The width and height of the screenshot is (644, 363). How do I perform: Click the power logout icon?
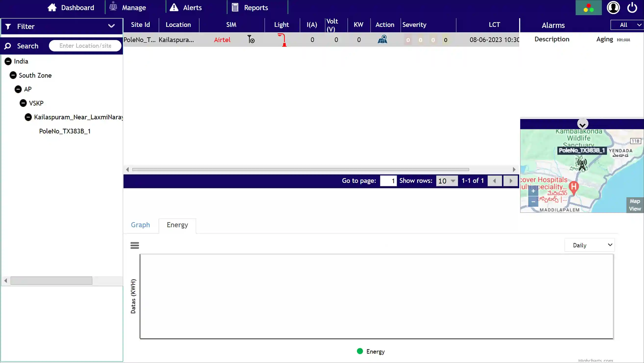point(632,8)
